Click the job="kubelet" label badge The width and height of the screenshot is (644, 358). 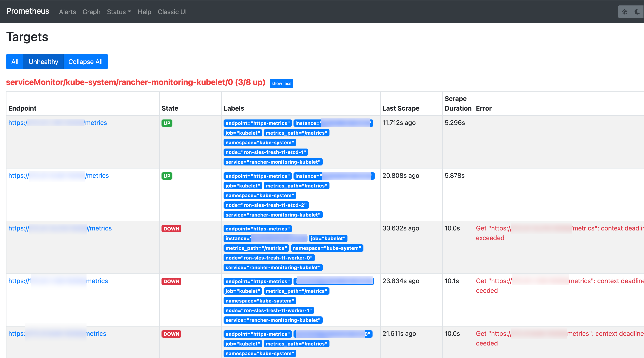click(242, 133)
